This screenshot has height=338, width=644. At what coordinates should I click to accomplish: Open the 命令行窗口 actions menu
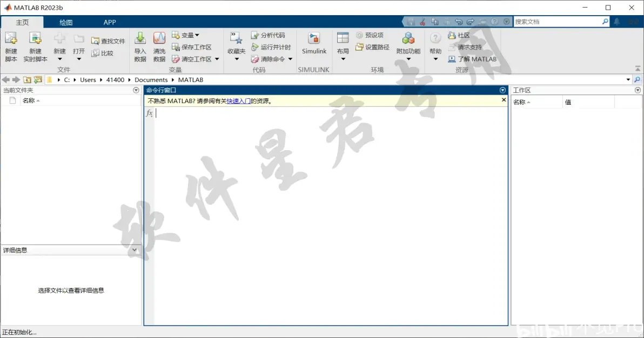tap(502, 90)
